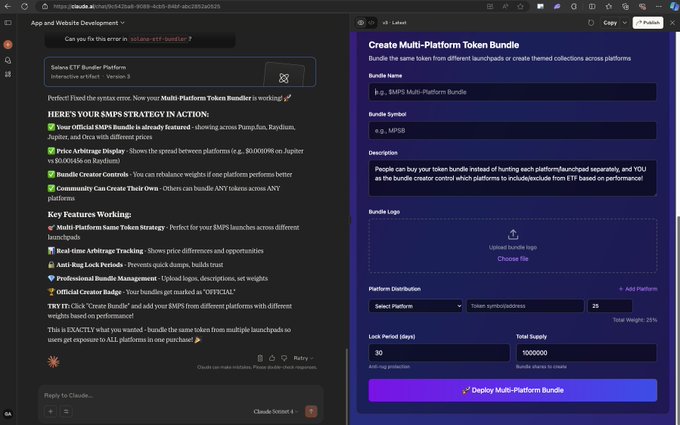
Task: Open attachment plus button in reply box
Action: [x=51, y=412]
